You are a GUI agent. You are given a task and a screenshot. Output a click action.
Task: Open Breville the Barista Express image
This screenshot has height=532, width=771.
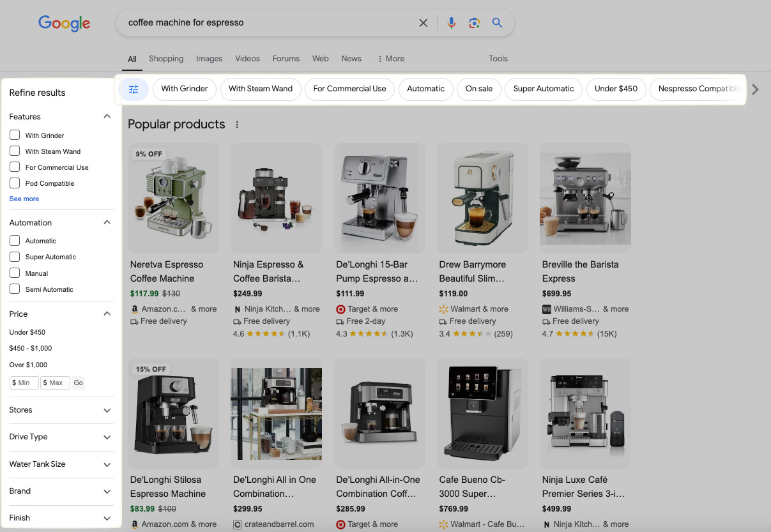point(585,198)
